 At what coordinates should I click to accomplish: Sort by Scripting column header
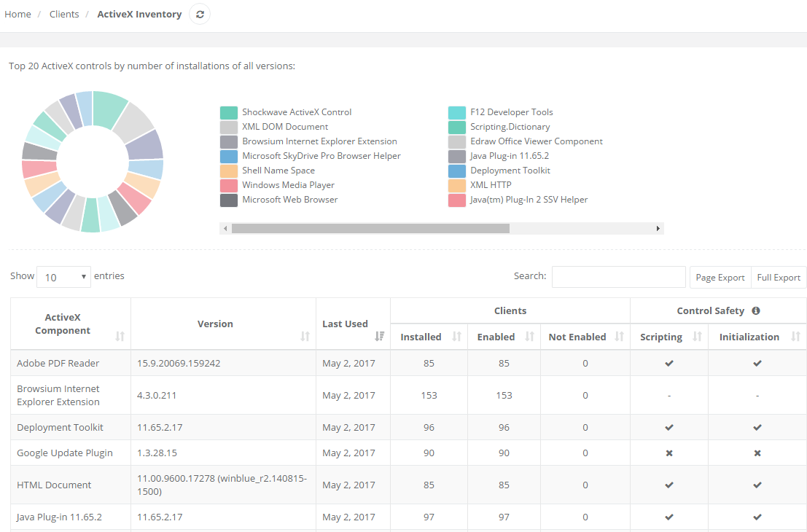660,337
